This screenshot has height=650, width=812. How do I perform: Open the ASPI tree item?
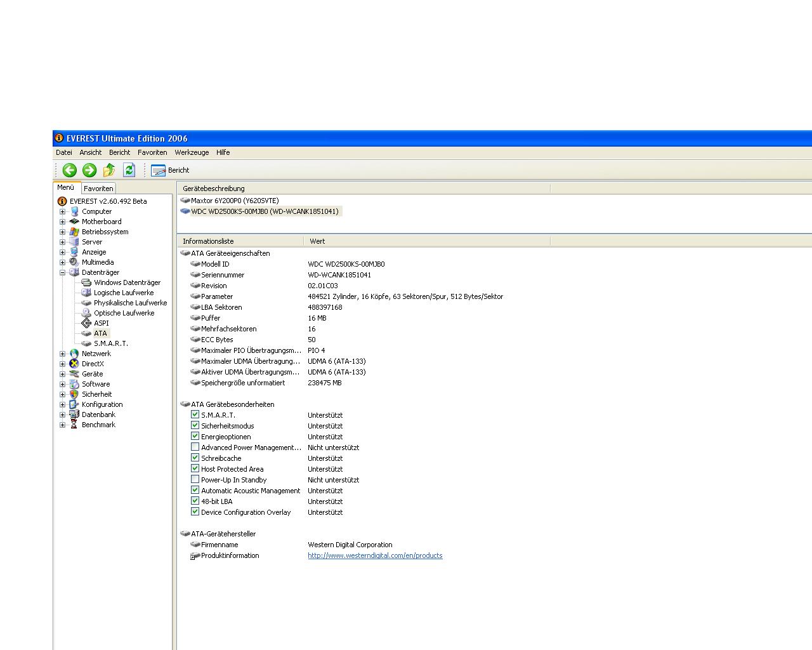[x=101, y=323]
